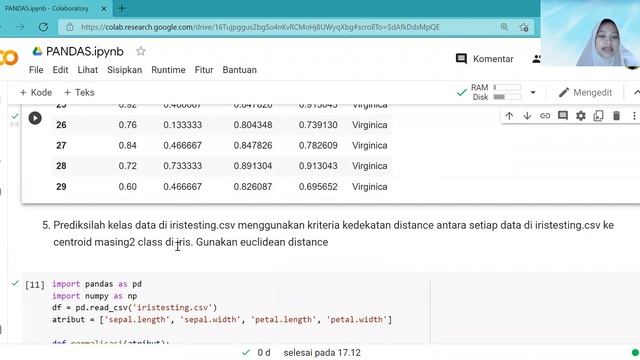Add a text cell with + Teks

pyautogui.click(x=79, y=93)
